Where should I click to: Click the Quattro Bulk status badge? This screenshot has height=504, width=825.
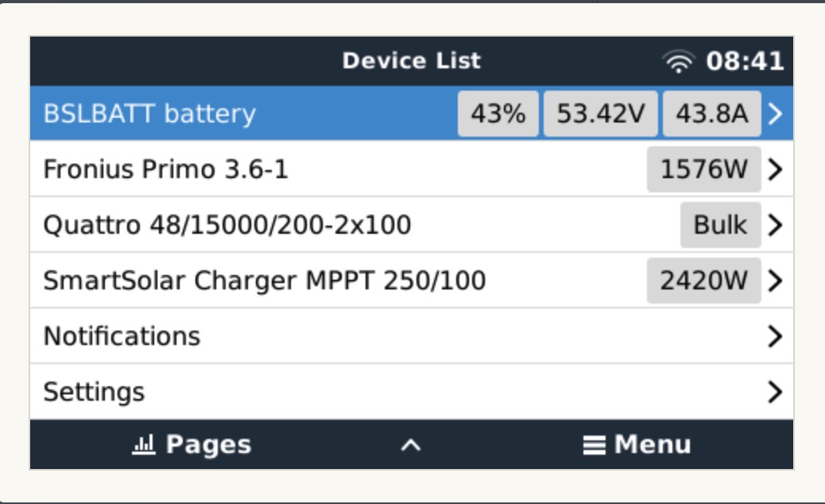pyautogui.click(x=720, y=225)
